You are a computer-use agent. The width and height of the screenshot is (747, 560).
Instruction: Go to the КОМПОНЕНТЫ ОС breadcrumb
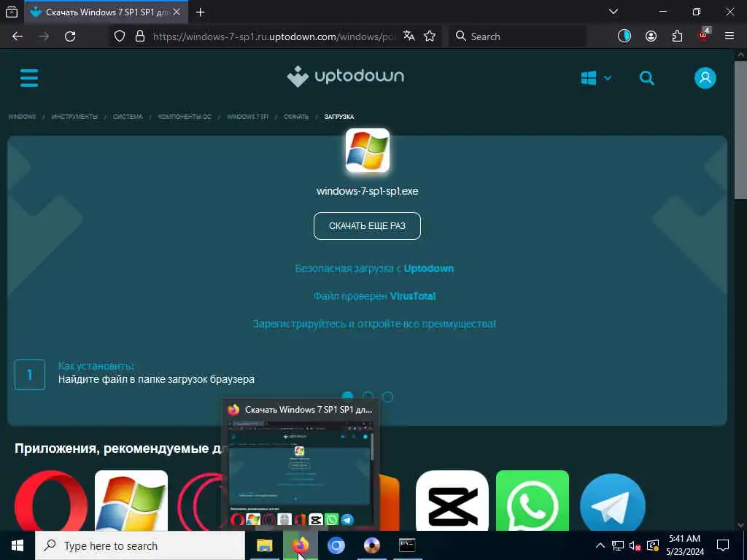(185, 117)
